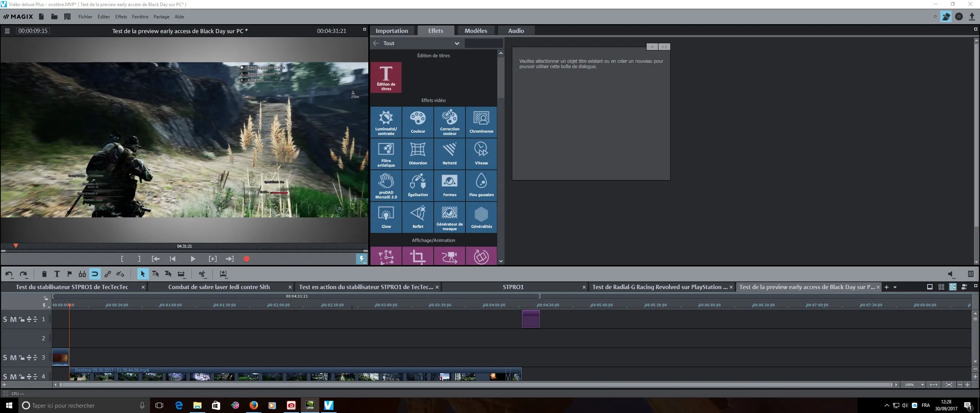Click the set marker flag icon

69,274
